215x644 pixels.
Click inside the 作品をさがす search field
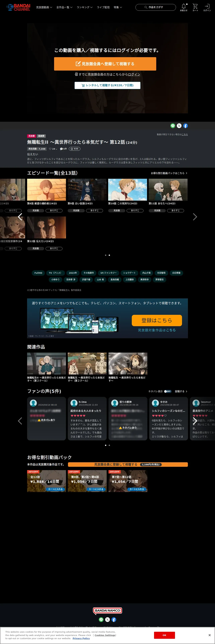[x=156, y=7]
